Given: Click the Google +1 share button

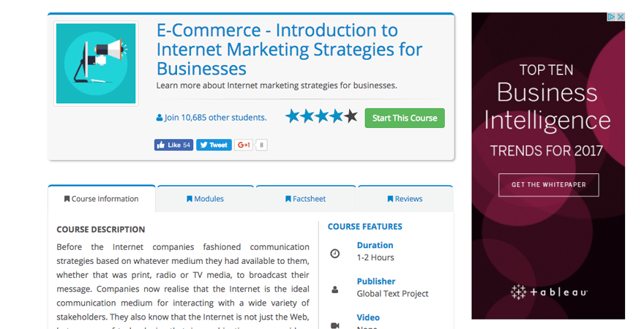Looking at the screenshot, I should pos(244,145).
